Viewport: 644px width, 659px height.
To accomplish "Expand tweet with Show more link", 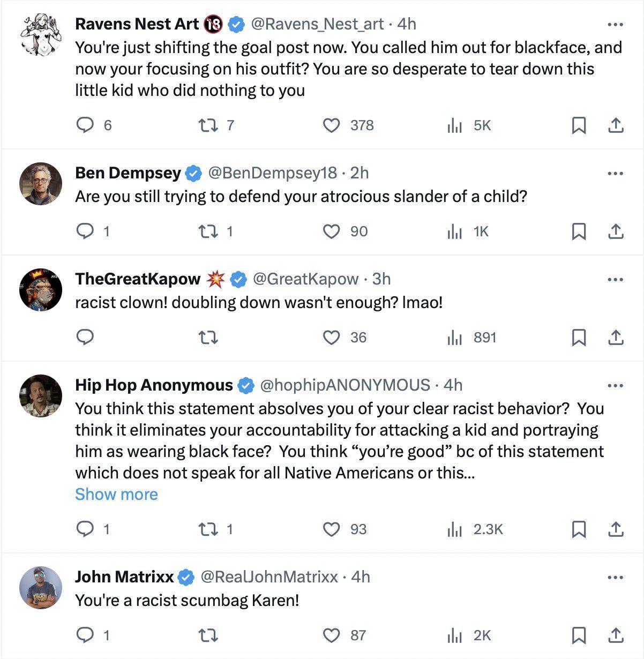I will coord(116,494).
